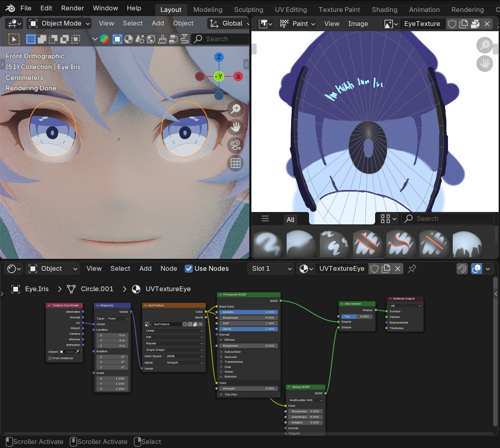Switch perspective/orthographic grid gizmo
500x448 pixels.
click(x=235, y=163)
